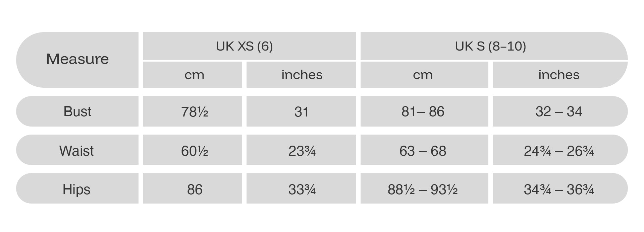Image resolution: width=644 pixels, height=232 pixels.
Task: Click the 33¾ hips inches cell
Action: (302, 189)
